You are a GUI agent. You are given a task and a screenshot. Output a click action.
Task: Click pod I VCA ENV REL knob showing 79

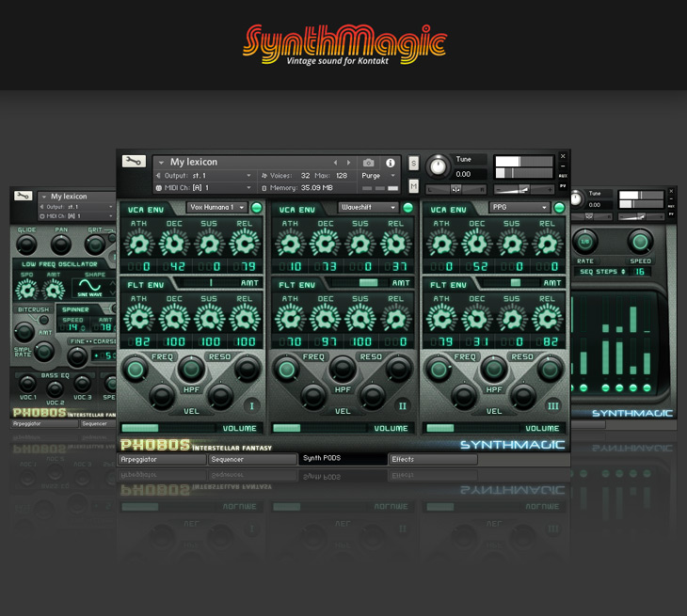pos(245,244)
